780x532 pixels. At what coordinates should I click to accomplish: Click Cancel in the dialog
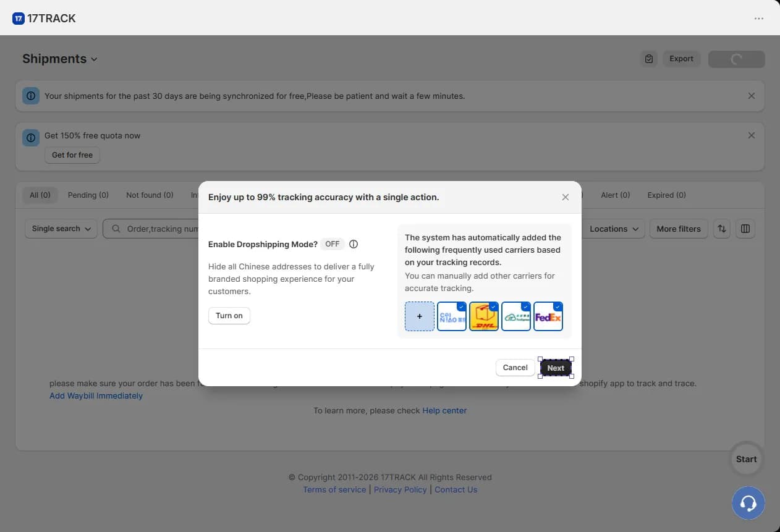tap(515, 368)
